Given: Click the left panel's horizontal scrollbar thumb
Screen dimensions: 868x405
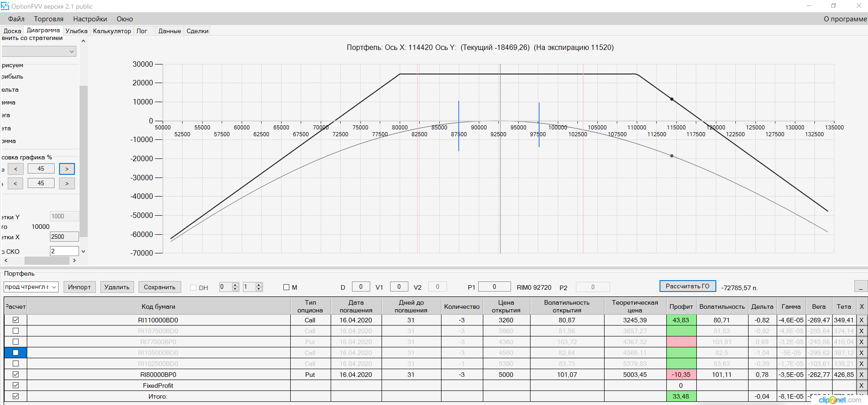Looking at the screenshot, I should [x=46, y=261].
